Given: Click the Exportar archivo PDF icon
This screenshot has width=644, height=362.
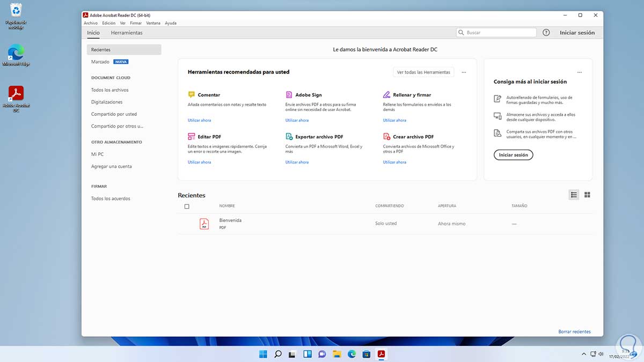Looking at the screenshot, I should click(289, 137).
